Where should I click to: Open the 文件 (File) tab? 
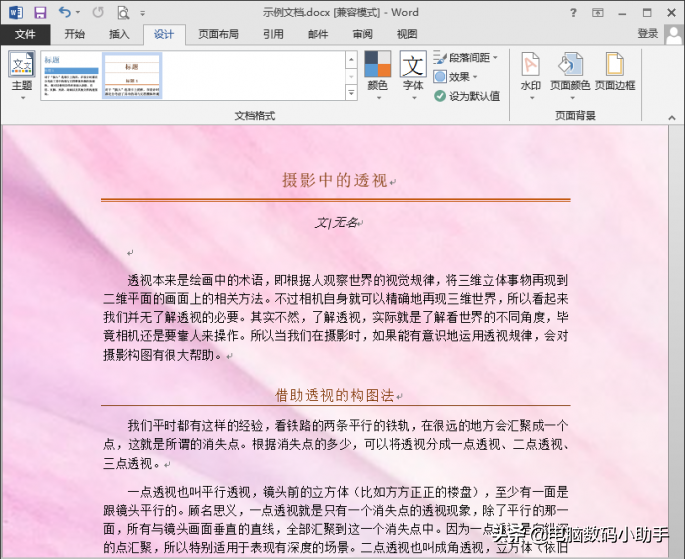25,34
